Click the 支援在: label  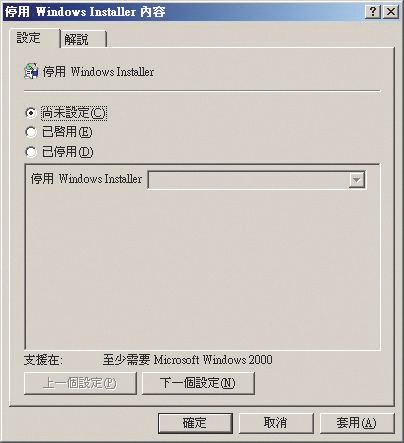click(43, 360)
